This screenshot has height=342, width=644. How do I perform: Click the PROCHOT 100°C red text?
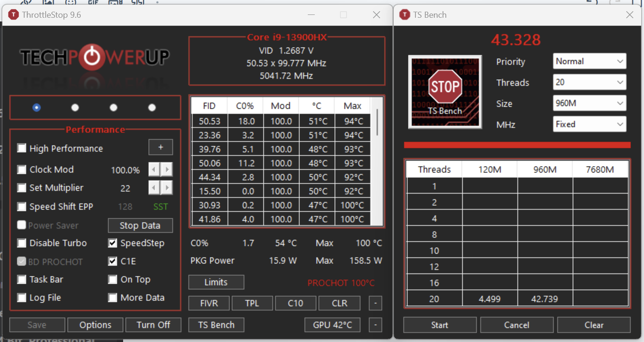[x=341, y=283]
